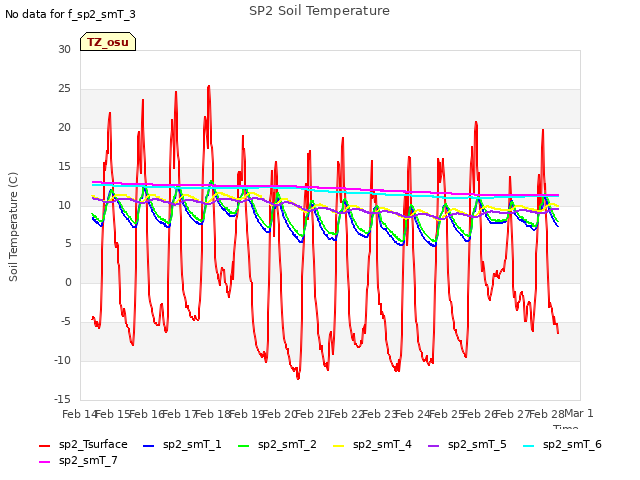Click the -10 y-axis tick label
Viewport: 640px width, 480px height.
(x=62, y=360)
